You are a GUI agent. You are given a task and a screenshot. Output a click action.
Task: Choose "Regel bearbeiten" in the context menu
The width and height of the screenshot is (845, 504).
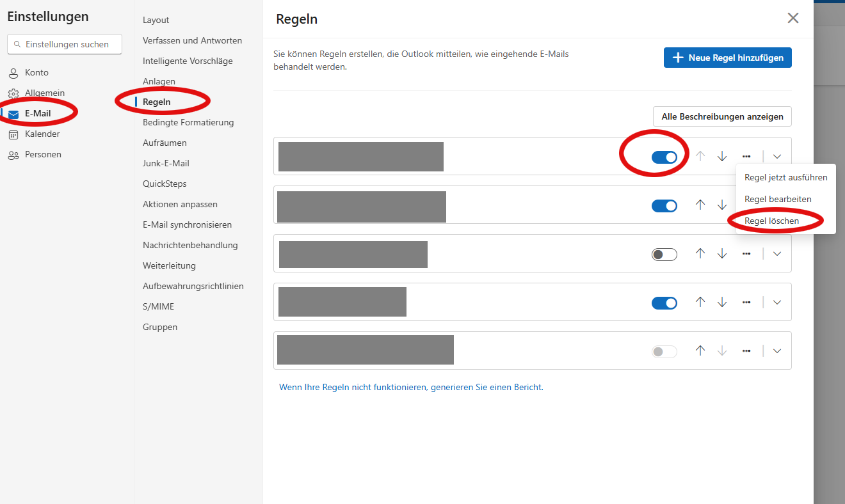point(778,199)
